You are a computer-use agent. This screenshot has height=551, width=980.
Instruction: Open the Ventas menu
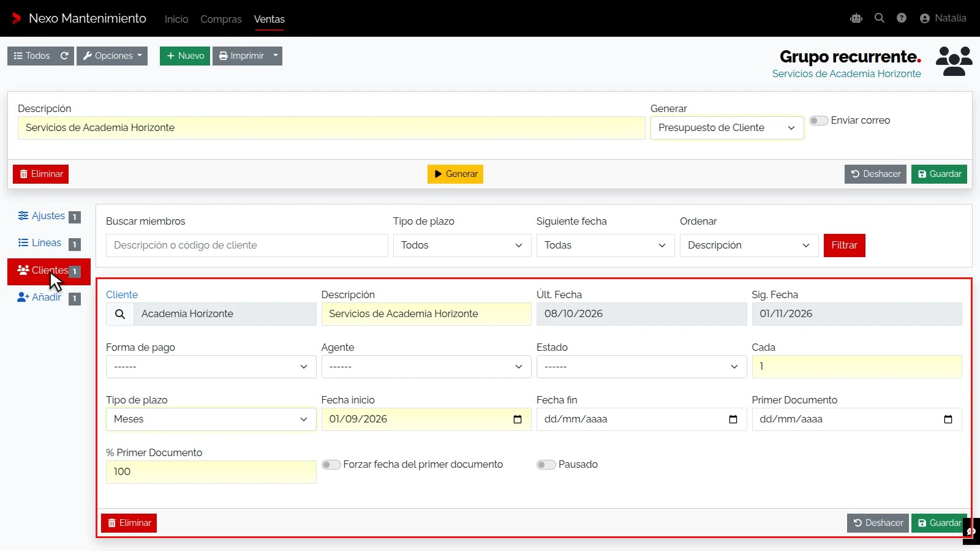[269, 19]
